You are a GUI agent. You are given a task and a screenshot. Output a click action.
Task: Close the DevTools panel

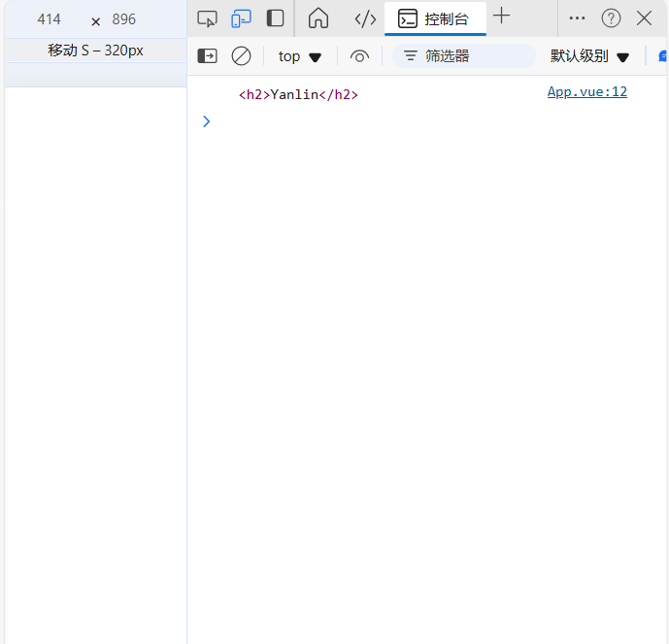[644, 18]
